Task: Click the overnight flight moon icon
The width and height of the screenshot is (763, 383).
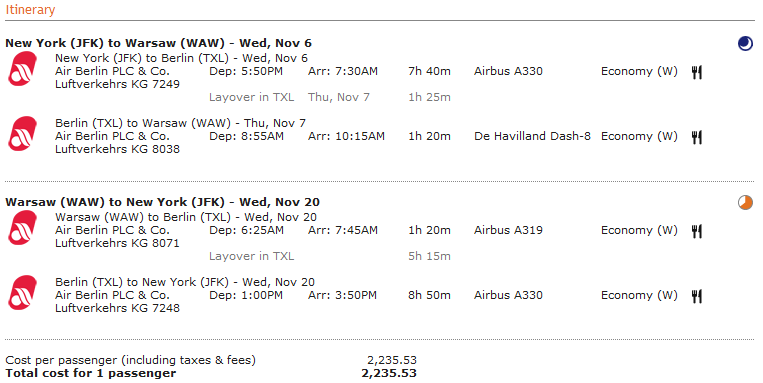Action: point(745,44)
